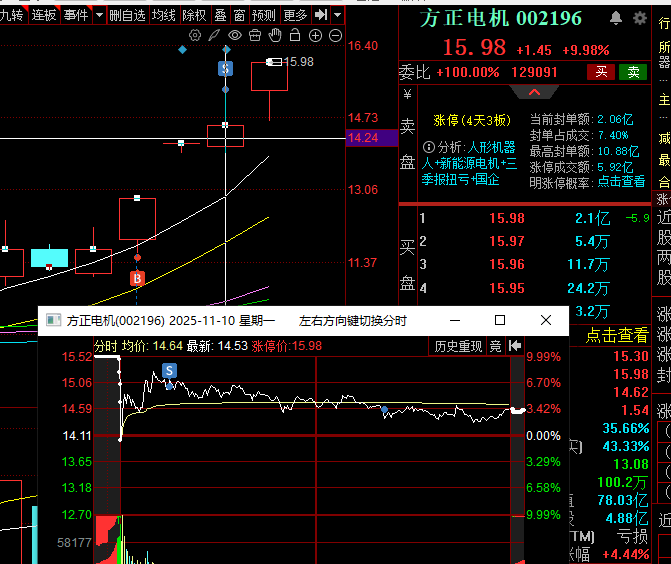
Task: Open the 连板 toolbar tab
Action: click(x=44, y=16)
